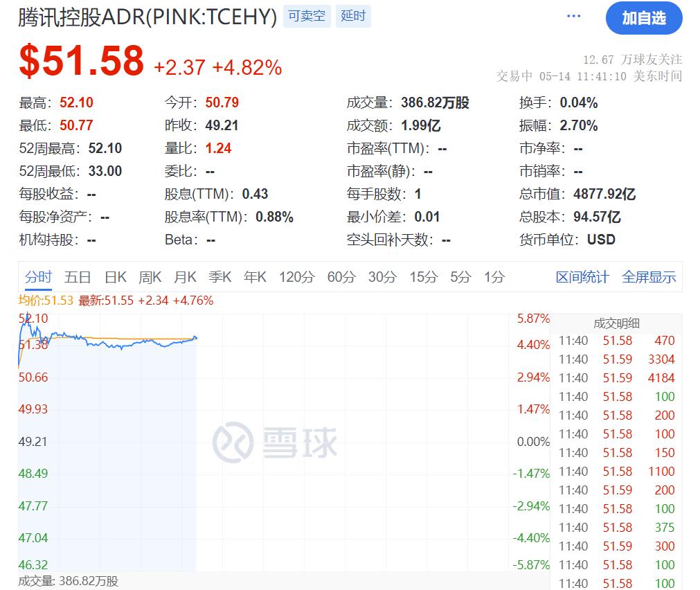This screenshot has width=700, height=590.
Task: Select the 1分 chart interval
Action: [x=494, y=277]
